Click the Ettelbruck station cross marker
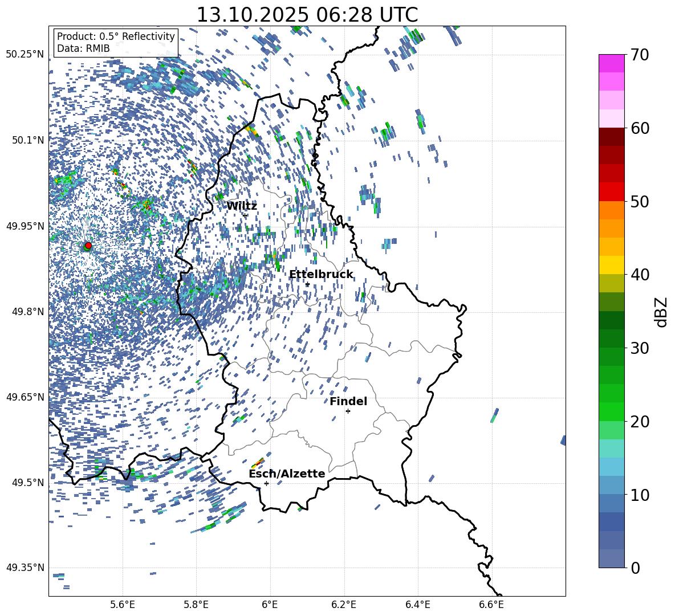 [307, 284]
